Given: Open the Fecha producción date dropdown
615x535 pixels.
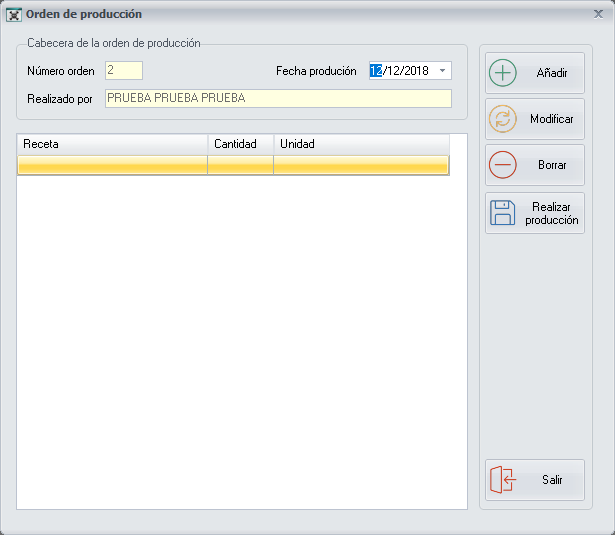Looking at the screenshot, I should (442, 71).
